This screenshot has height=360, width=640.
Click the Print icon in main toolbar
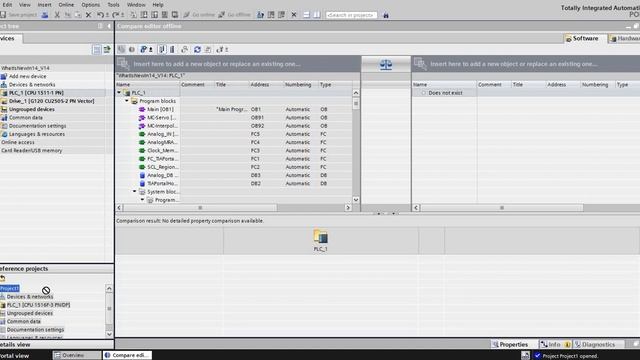(45, 15)
